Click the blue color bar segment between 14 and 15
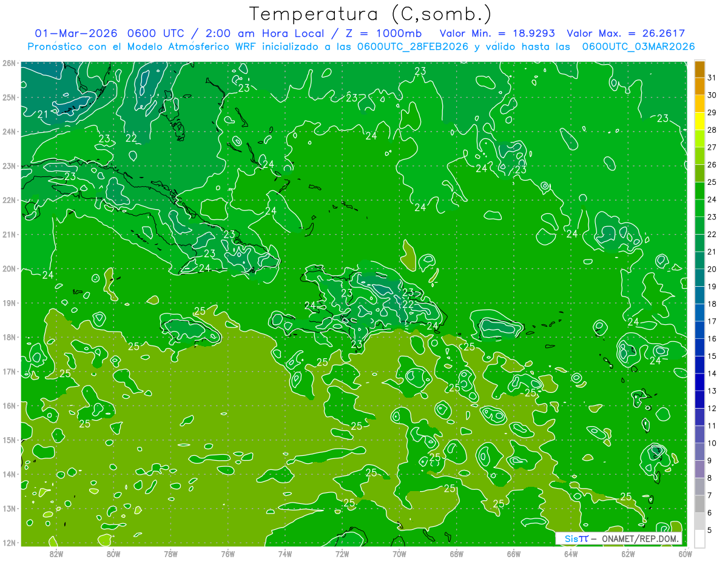This screenshot has height=562, width=728. [699, 365]
